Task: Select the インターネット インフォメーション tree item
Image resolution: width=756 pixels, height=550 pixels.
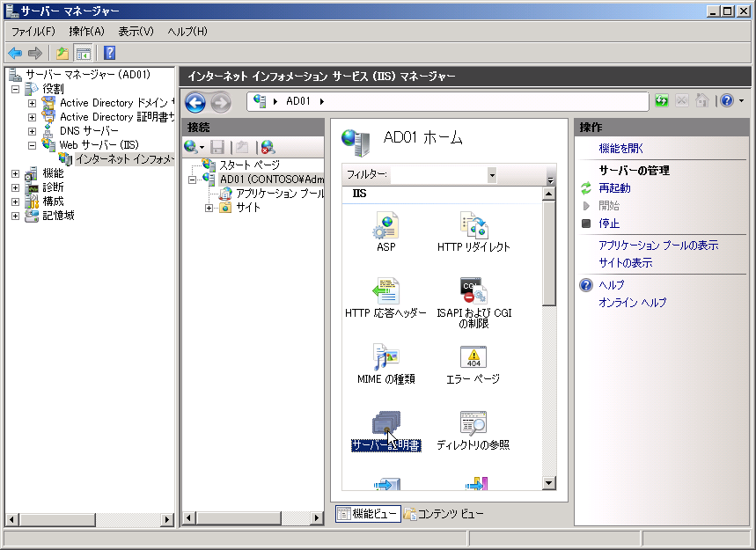Action: (124, 159)
